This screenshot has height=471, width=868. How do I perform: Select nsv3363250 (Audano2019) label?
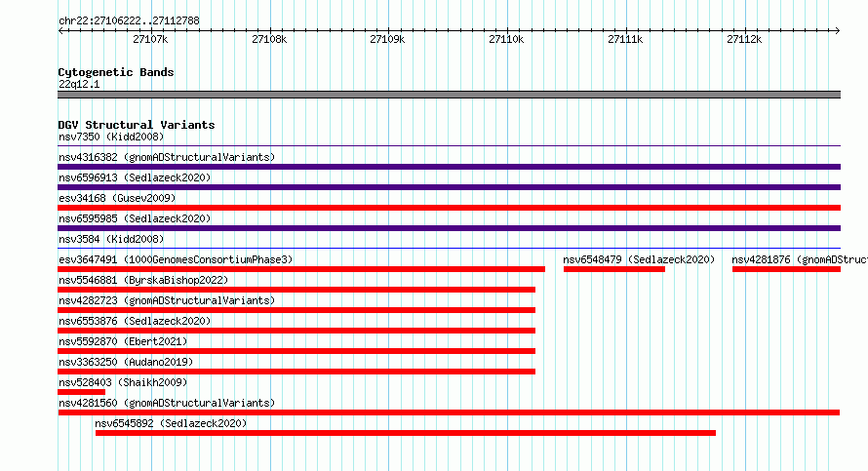pyautogui.click(x=126, y=362)
